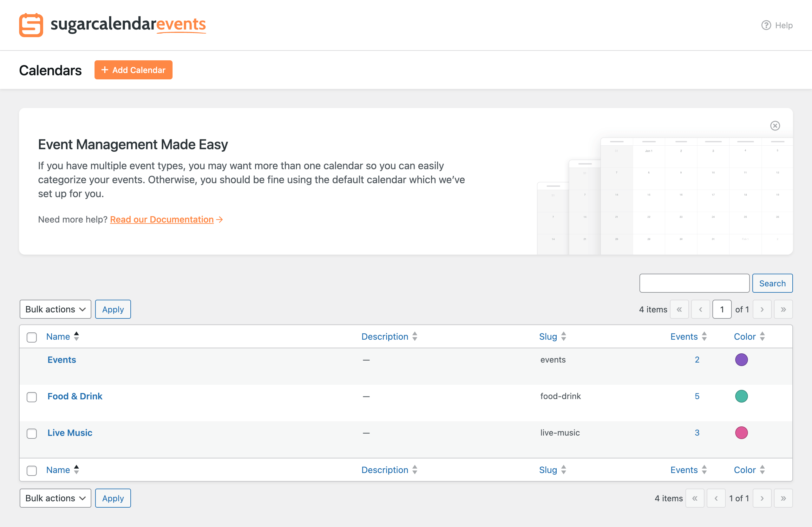Sort by Description in footer row
The height and width of the screenshot is (527, 812).
[384, 470]
